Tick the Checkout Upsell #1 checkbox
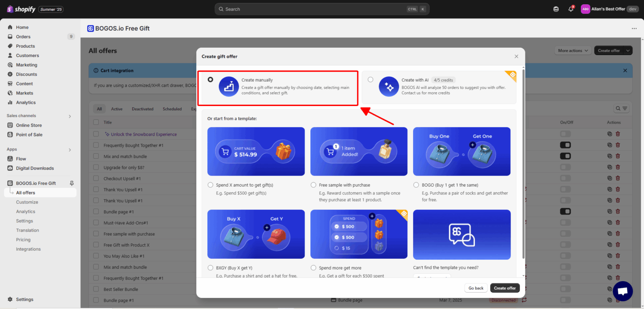The width and height of the screenshot is (644, 309). (x=96, y=179)
